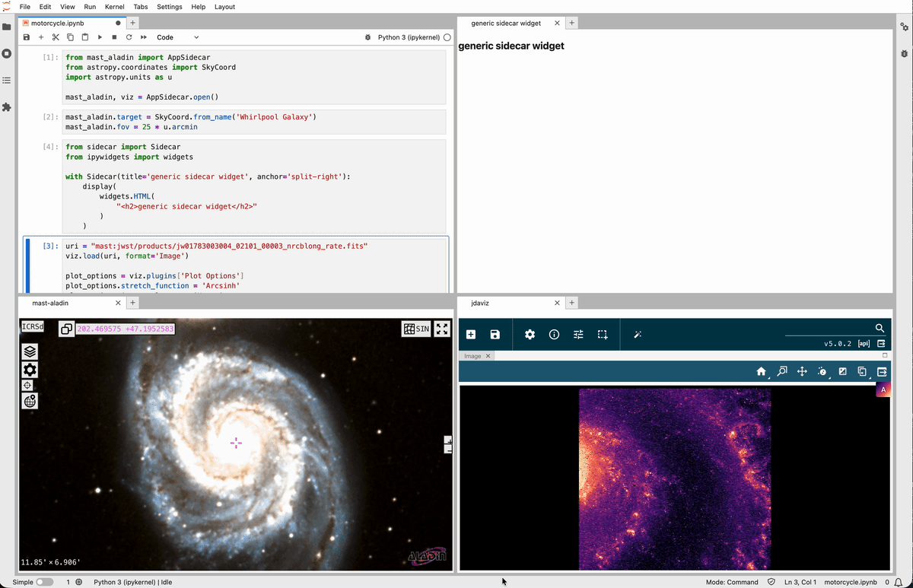Run the selected notebook cell
The image size is (913, 588).
100,37
